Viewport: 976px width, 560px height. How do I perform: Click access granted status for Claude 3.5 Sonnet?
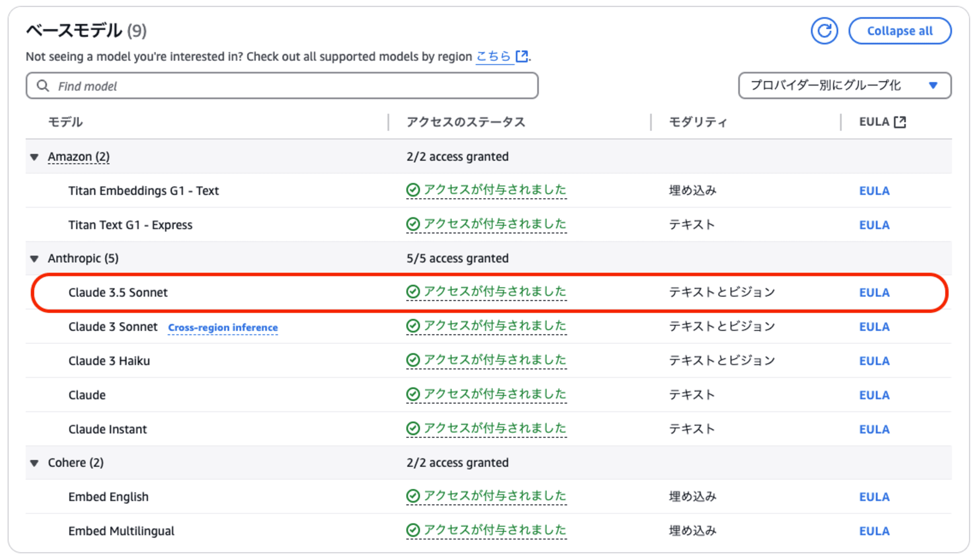487,292
